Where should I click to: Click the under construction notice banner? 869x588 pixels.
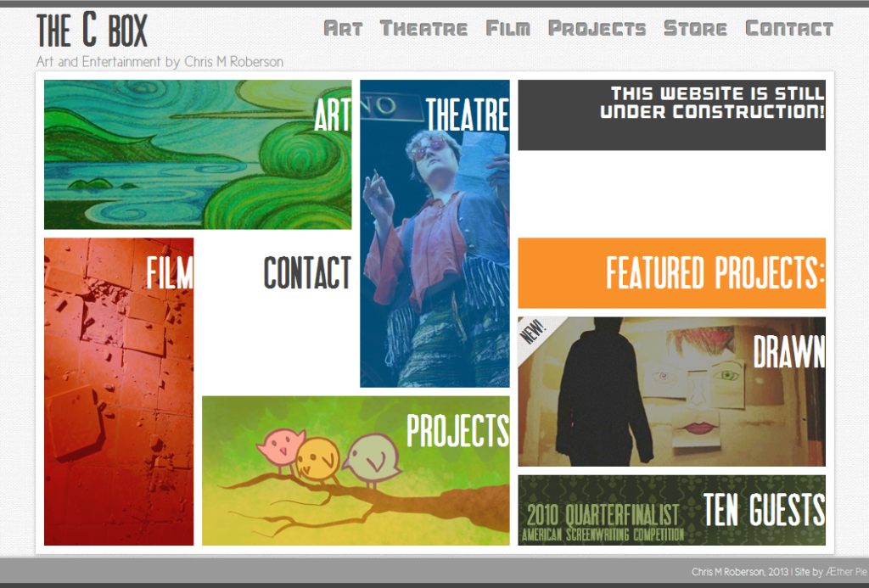672,115
